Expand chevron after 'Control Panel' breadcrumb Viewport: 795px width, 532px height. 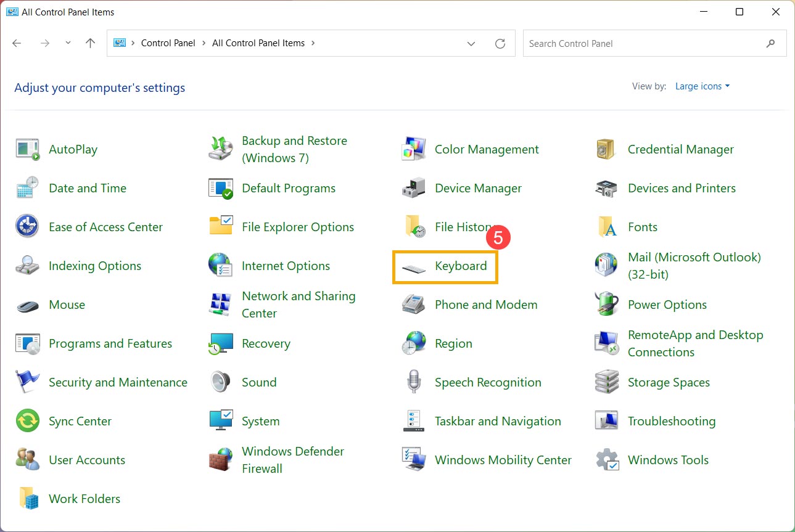pyautogui.click(x=204, y=43)
